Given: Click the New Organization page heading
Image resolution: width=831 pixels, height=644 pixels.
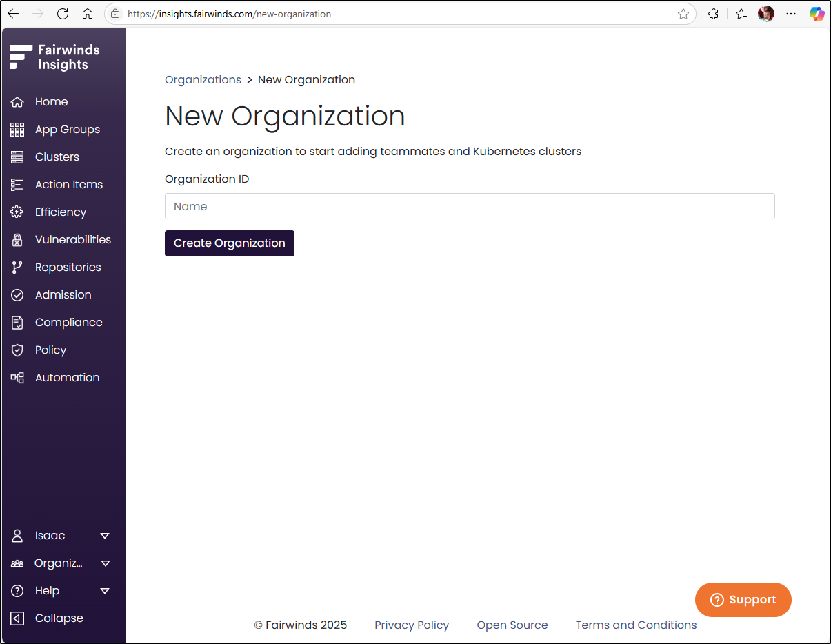Looking at the screenshot, I should [x=285, y=117].
